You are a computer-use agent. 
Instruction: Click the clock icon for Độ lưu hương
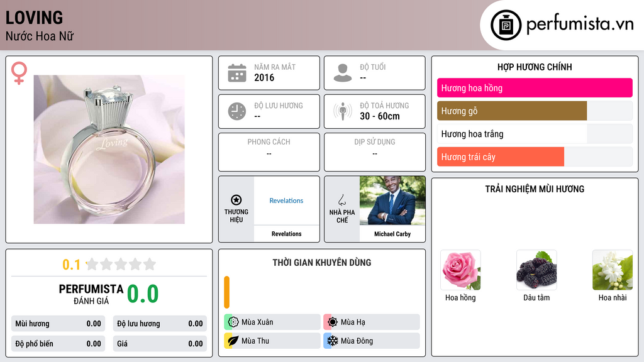click(237, 111)
